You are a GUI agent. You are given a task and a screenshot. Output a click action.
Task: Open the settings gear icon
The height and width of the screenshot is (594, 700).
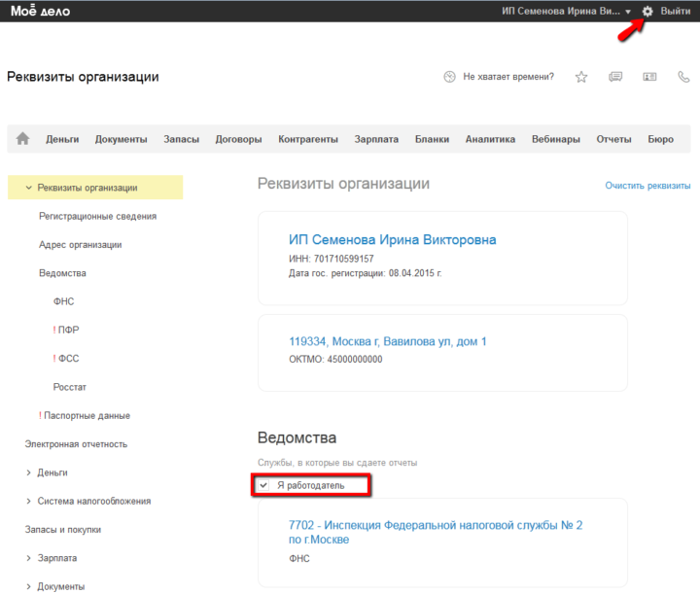tap(647, 11)
